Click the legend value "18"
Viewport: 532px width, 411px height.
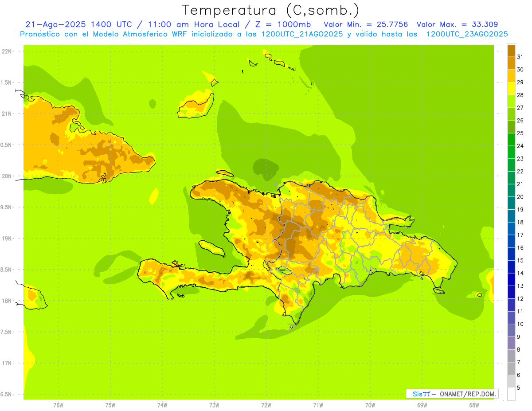click(x=520, y=222)
